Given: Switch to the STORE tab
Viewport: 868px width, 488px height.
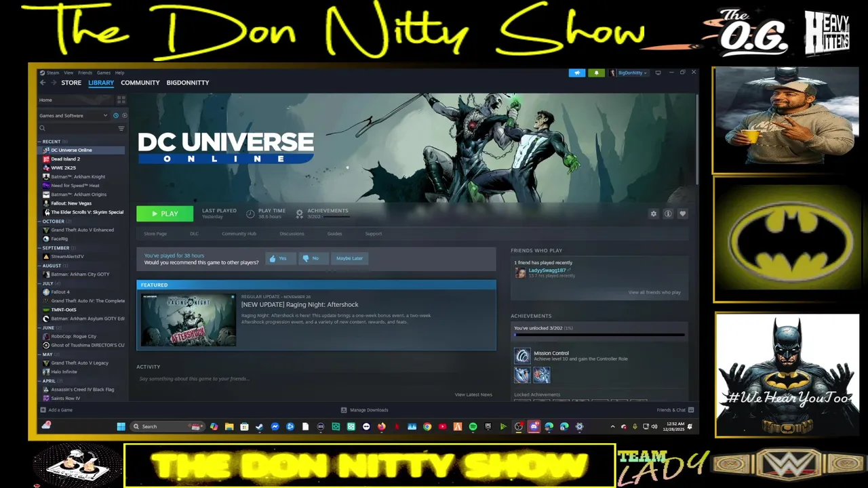Looking at the screenshot, I should (71, 83).
